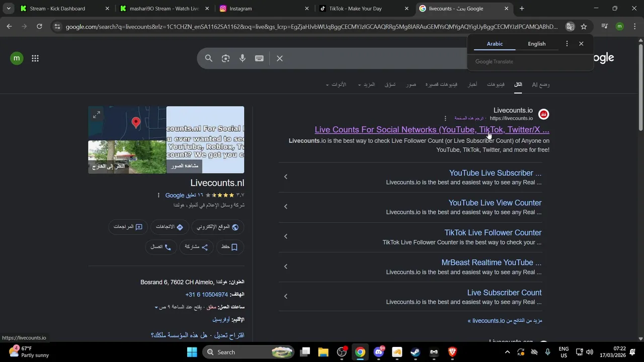The width and height of the screenshot is (644, 362).
Task: Open Chrome three-dot menu
Action: pos(634,27)
